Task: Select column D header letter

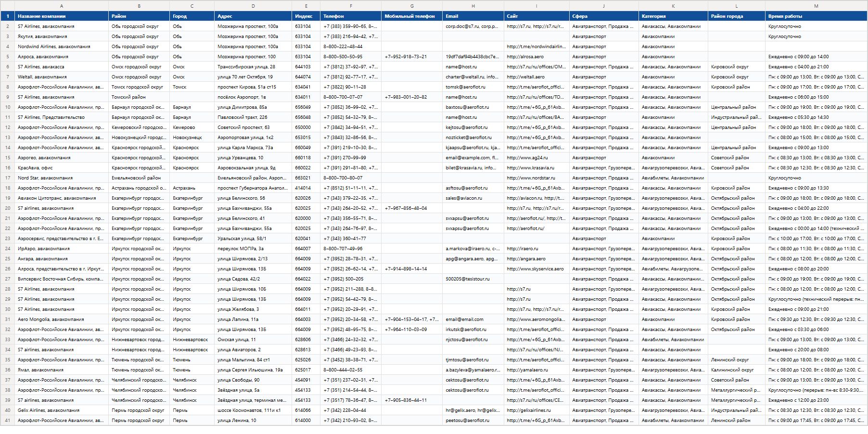Action: coord(253,6)
